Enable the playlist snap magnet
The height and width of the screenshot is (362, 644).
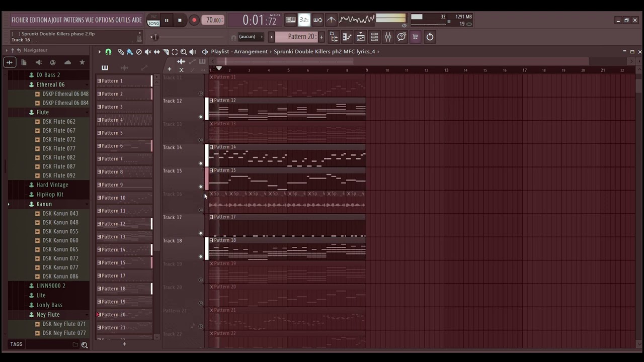click(x=108, y=52)
